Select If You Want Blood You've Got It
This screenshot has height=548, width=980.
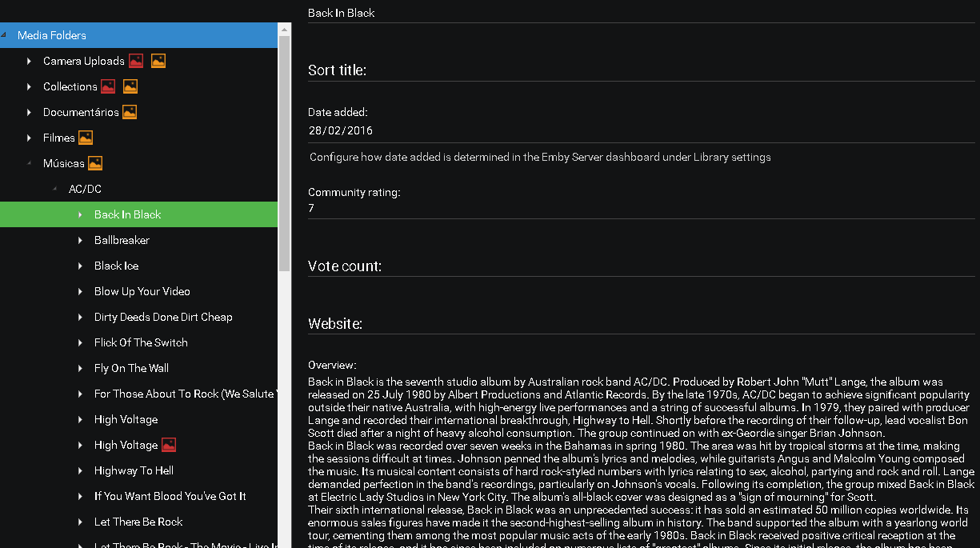(x=170, y=496)
